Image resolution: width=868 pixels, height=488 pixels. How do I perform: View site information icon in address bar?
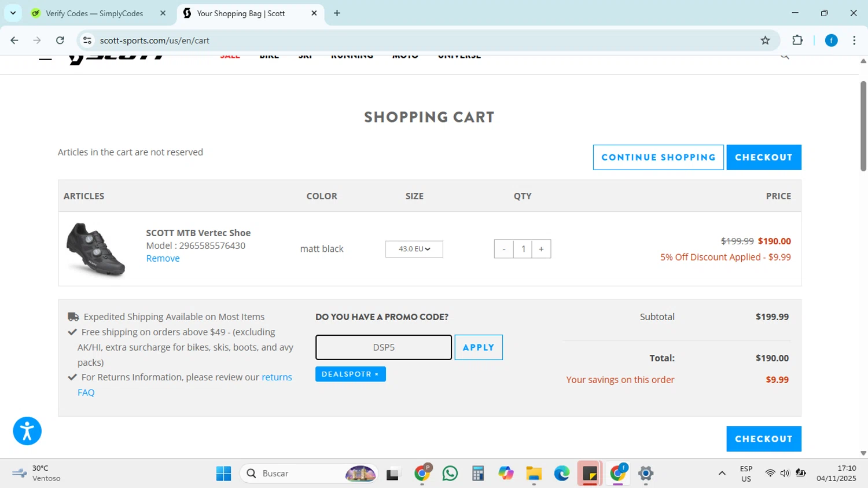(x=87, y=41)
